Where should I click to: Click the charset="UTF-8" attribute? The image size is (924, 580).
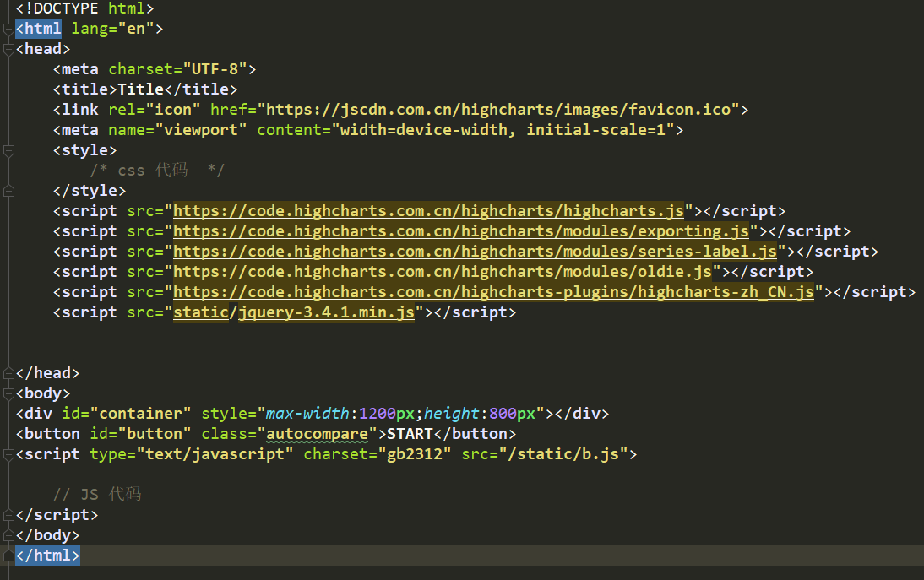coord(178,69)
